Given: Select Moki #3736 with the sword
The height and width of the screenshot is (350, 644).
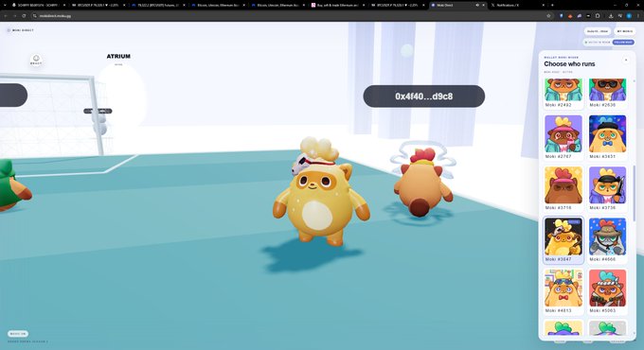Looking at the screenshot, I should [607, 188].
